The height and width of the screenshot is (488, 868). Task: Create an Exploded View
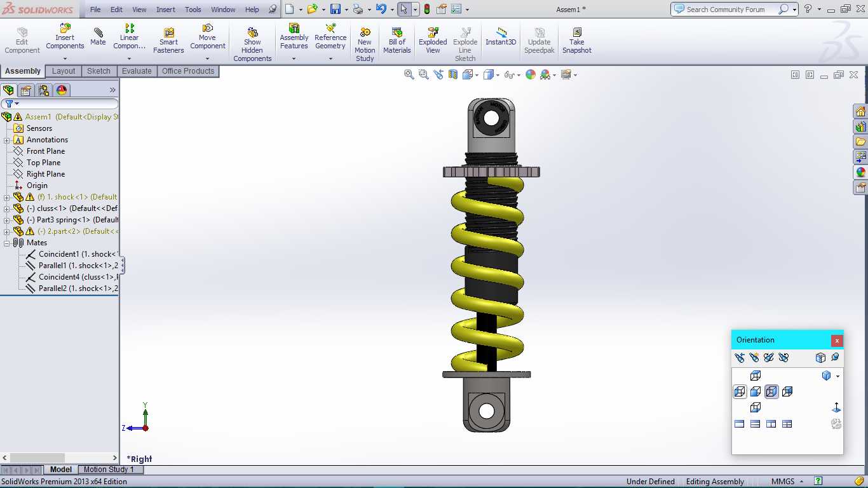point(433,41)
